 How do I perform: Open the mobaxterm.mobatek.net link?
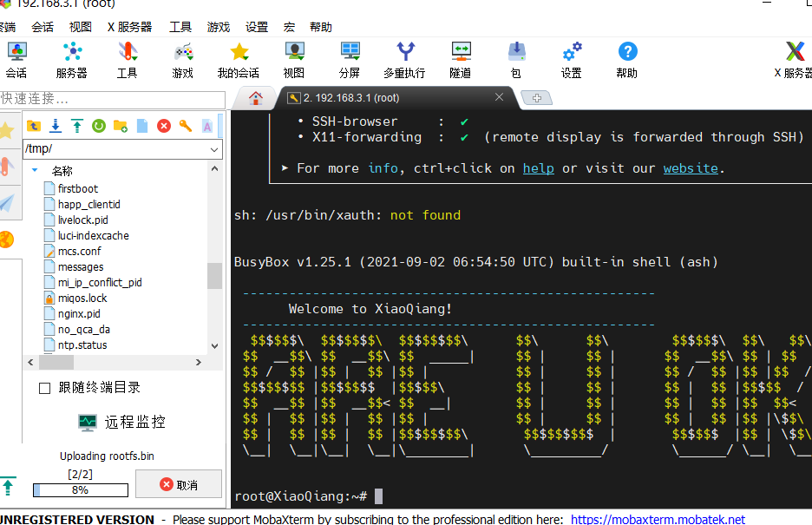point(658,519)
